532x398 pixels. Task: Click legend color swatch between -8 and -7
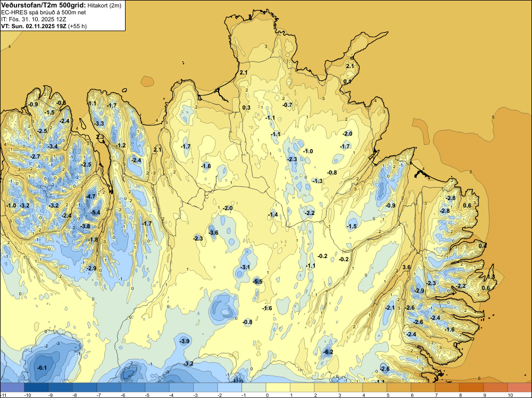(x=85, y=387)
